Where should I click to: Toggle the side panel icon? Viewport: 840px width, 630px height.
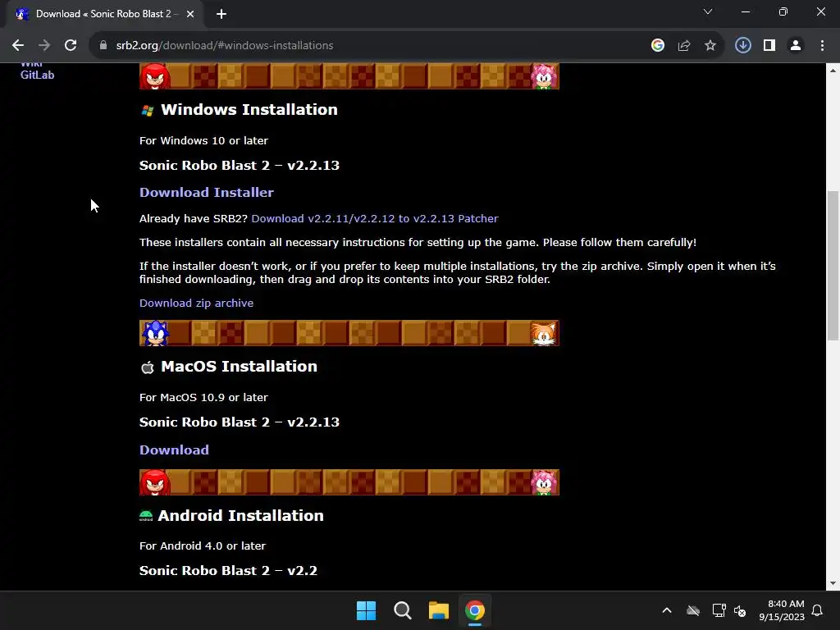(769, 46)
